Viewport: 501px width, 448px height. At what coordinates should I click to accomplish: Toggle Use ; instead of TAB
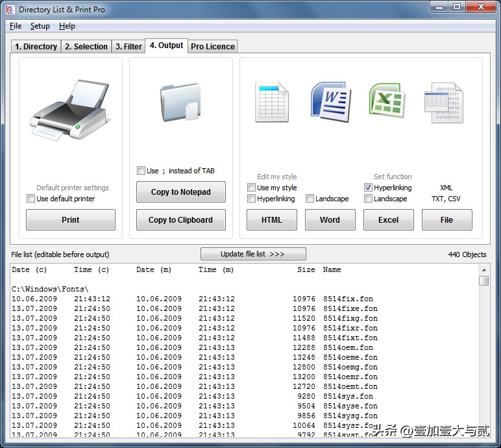point(141,171)
